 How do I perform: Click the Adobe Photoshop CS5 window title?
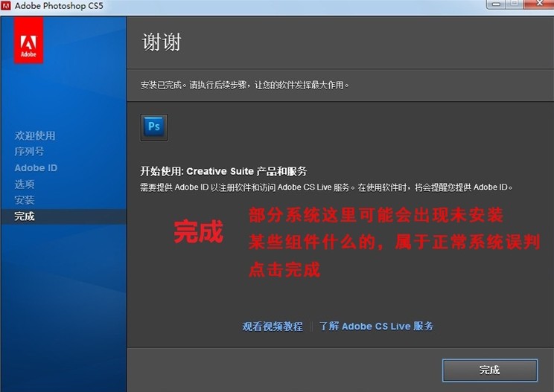click(x=59, y=6)
